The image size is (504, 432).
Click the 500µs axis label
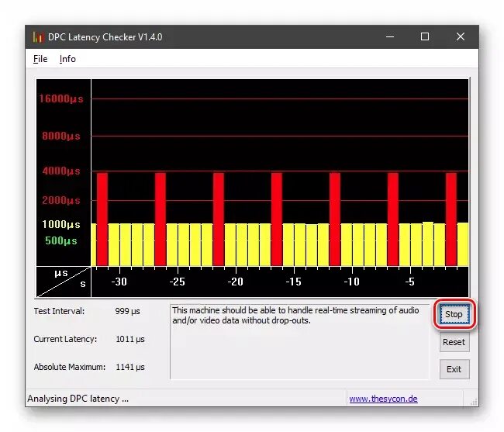[61, 240]
